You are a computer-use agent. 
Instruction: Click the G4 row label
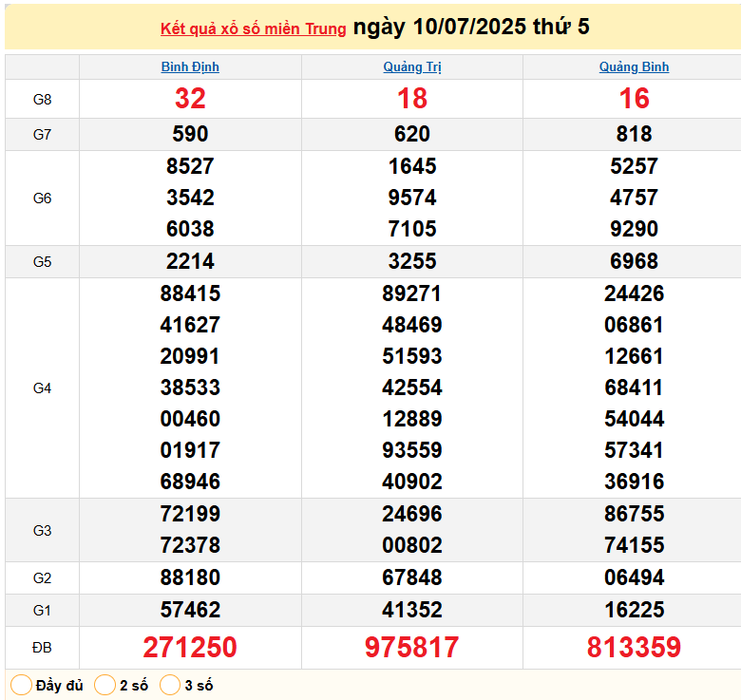(42, 388)
